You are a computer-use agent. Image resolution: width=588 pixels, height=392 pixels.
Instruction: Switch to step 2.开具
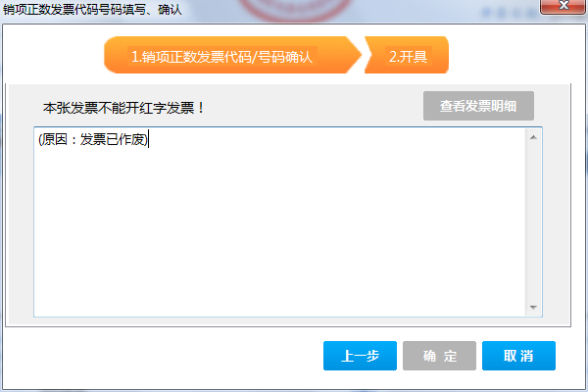point(407,55)
